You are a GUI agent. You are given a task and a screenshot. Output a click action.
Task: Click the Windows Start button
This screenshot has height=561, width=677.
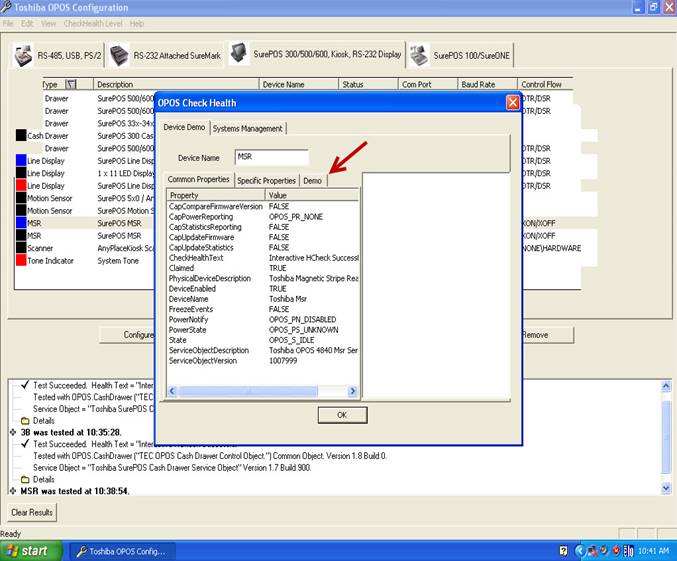[26, 551]
